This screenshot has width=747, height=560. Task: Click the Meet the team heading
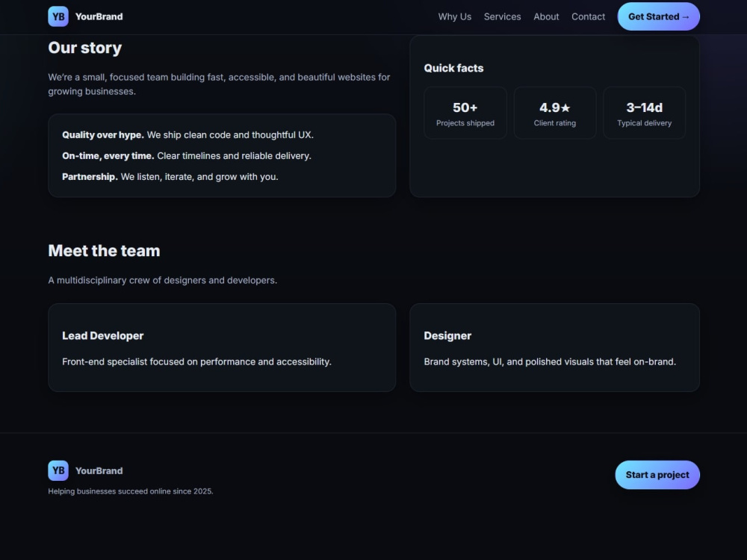104,251
